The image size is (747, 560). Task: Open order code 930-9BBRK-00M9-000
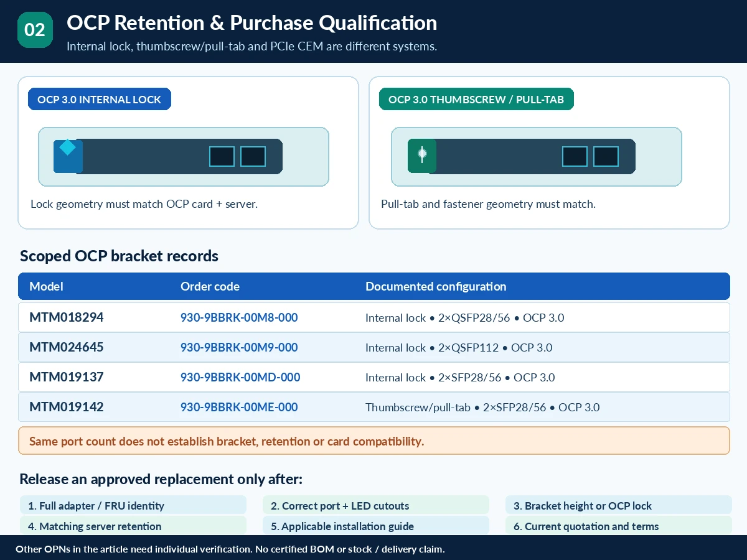tap(239, 348)
